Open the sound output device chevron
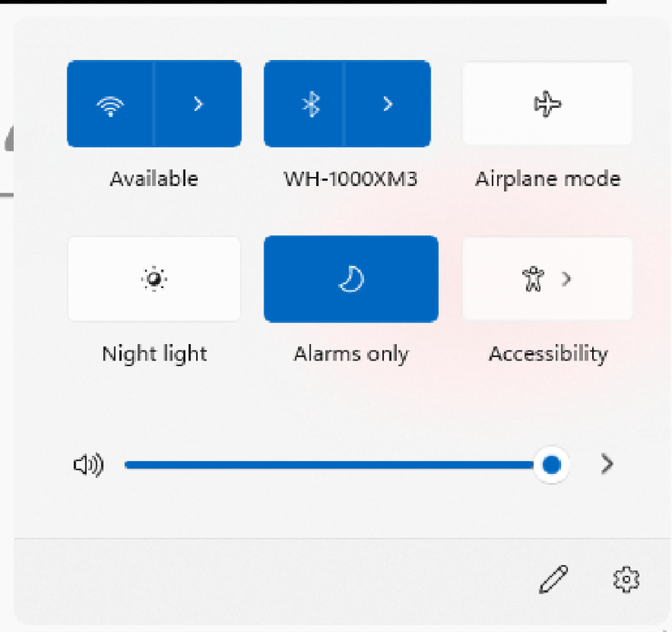Image resolution: width=672 pixels, height=632 pixels. [x=608, y=466]
